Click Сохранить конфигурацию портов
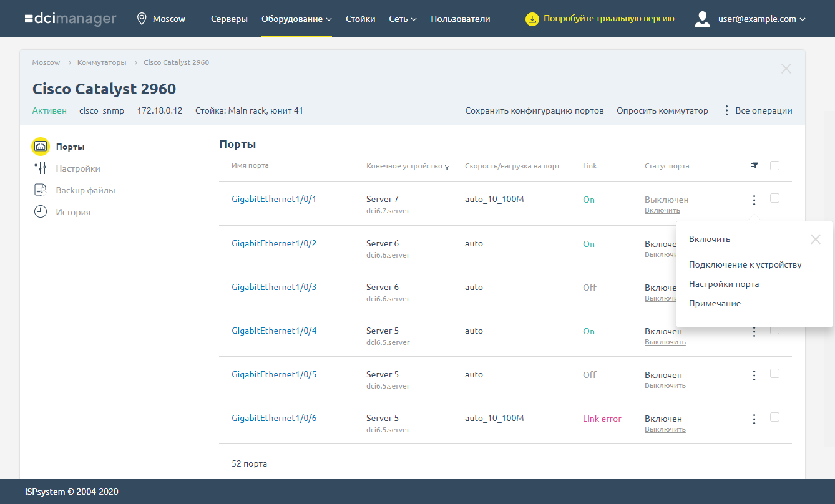Screen dimensions: 835x504 tap(534, 110)
